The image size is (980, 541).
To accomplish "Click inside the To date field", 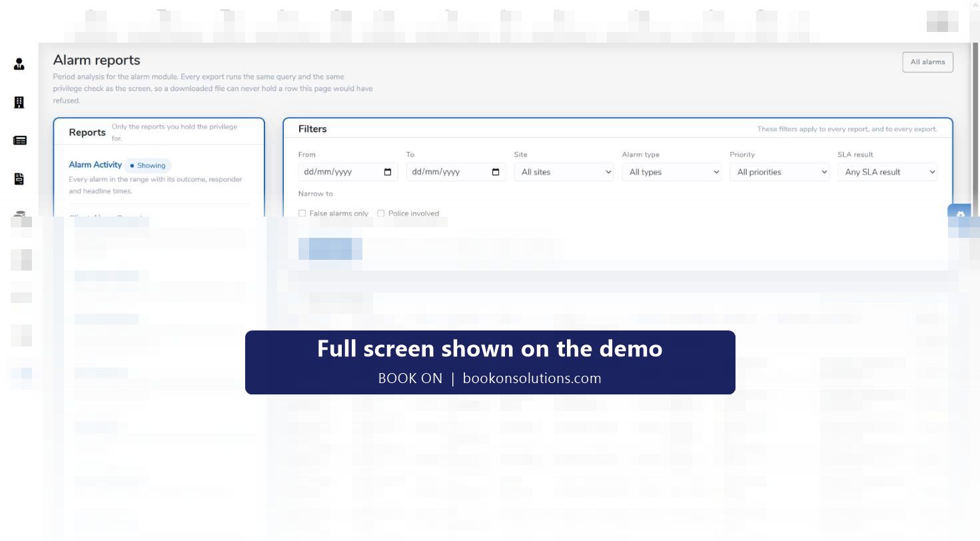I will (x=456, y=172).
